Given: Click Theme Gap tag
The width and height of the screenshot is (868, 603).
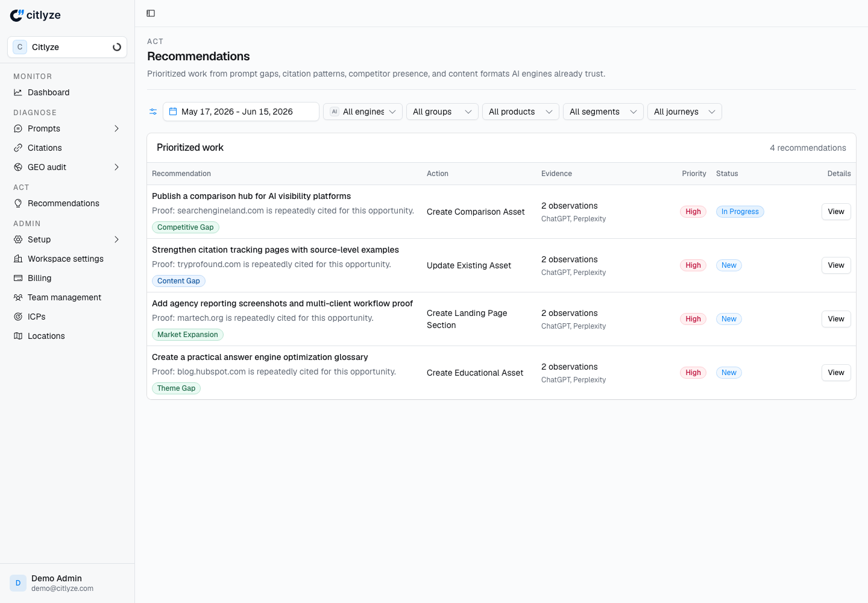Looking at the screenshot, I should point(176,388).
